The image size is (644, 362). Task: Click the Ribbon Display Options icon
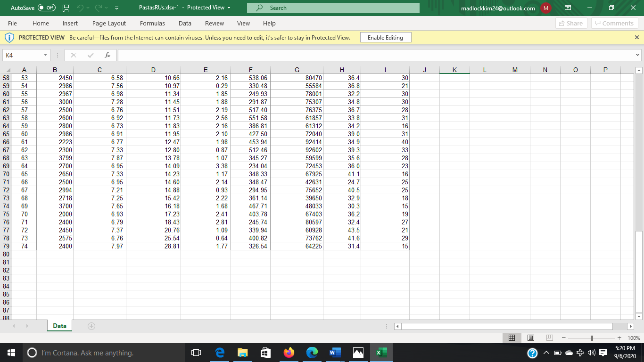point(568,8)
